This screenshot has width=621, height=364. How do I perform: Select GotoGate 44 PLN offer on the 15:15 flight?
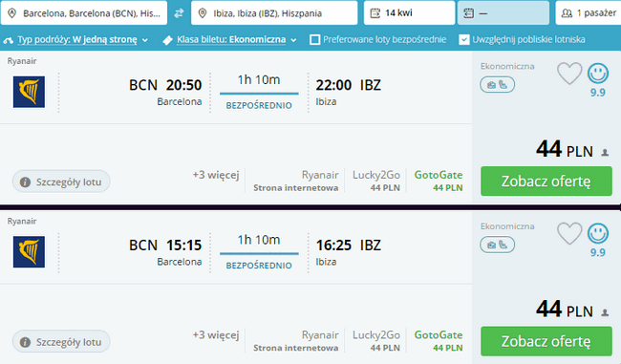(439, 341)
